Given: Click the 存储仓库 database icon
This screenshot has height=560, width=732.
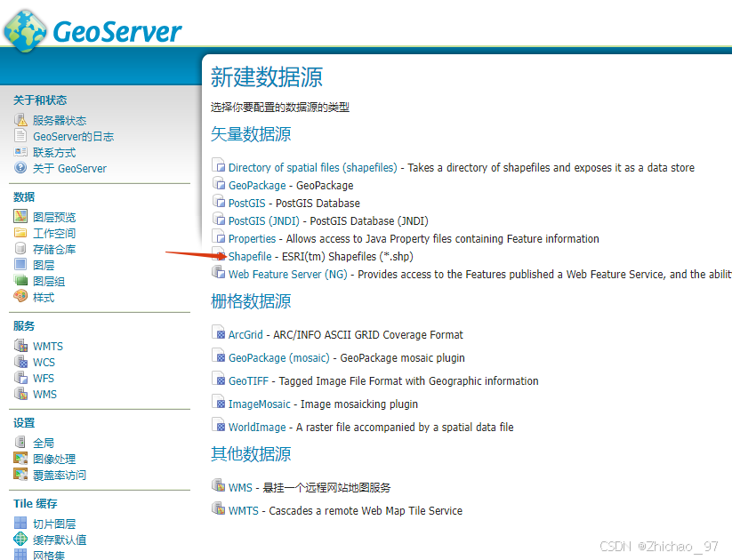Looking at the screenshot, I should click(20, 248).
